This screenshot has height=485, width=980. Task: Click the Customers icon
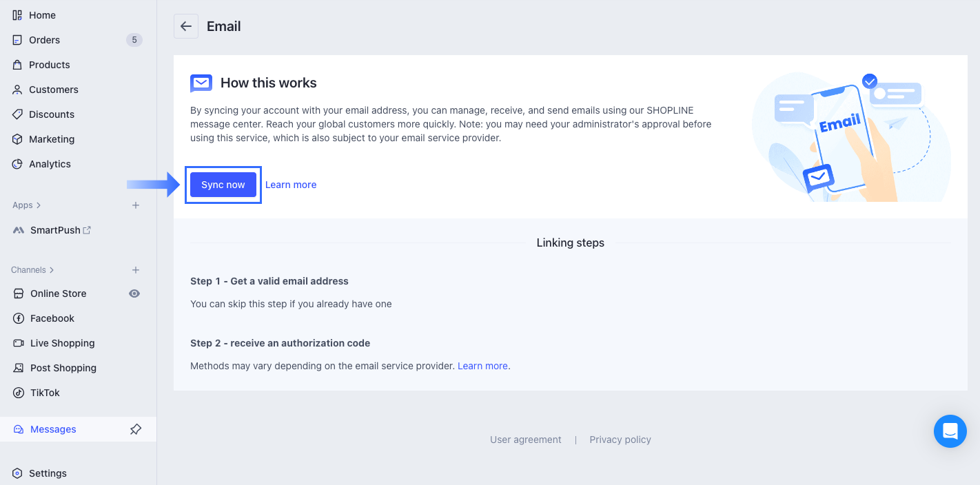click(x=17, y=89)
